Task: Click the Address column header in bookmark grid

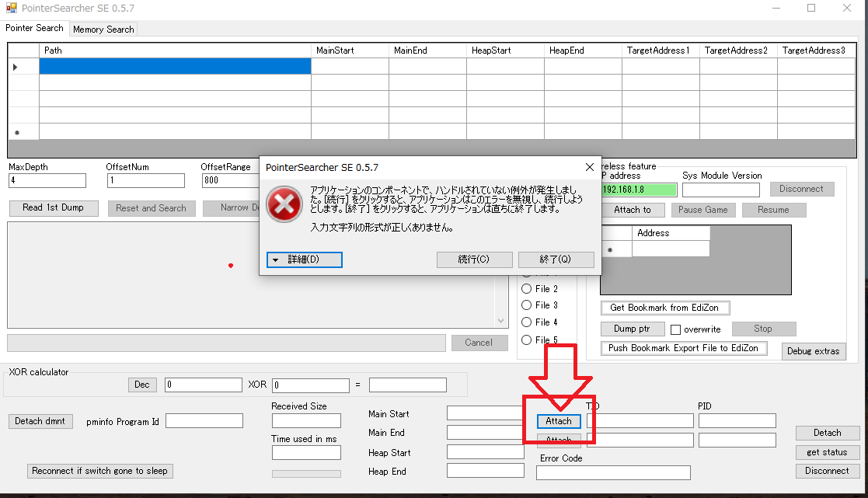Action: point(671,234)
